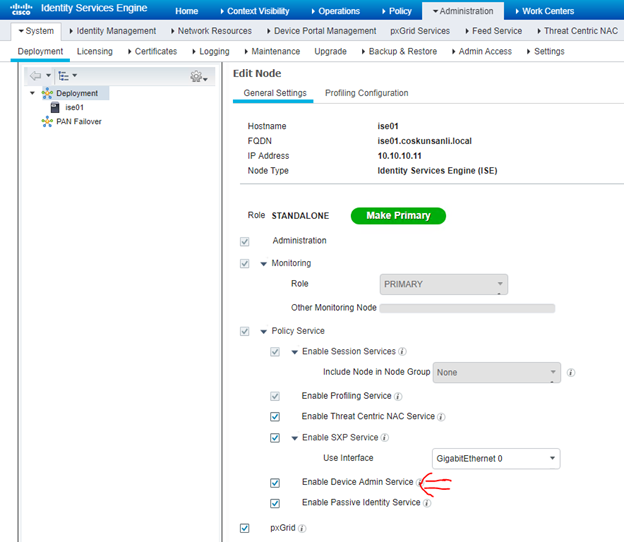The width and height of the screenshot is (624, 542).
Task: Collapse Enable SXP Service arrow
Action: [x=294, y=438]
